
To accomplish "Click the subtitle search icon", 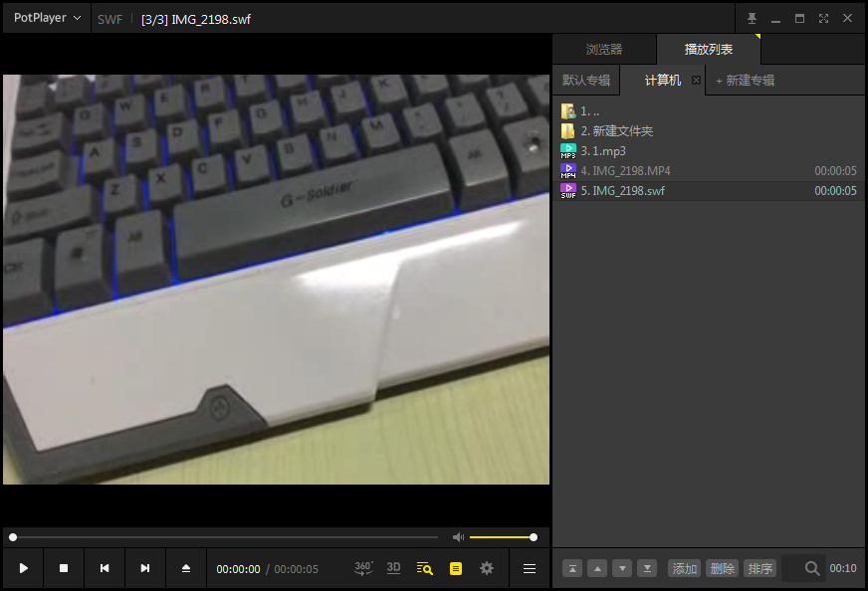I will pyautogui.click(x=424, y=568).
